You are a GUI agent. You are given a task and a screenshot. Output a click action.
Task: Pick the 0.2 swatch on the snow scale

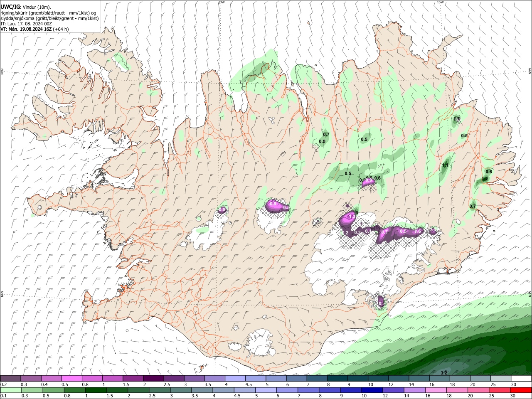click(10, 379)
